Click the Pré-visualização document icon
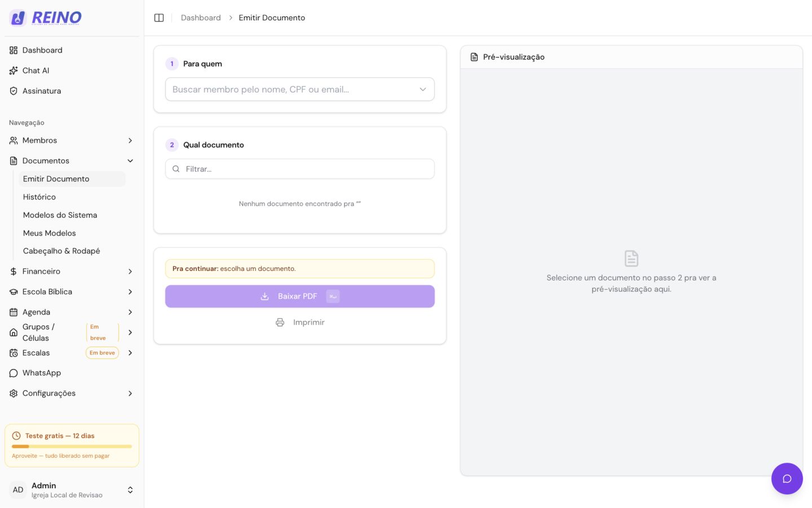 [x=474, y=57]
